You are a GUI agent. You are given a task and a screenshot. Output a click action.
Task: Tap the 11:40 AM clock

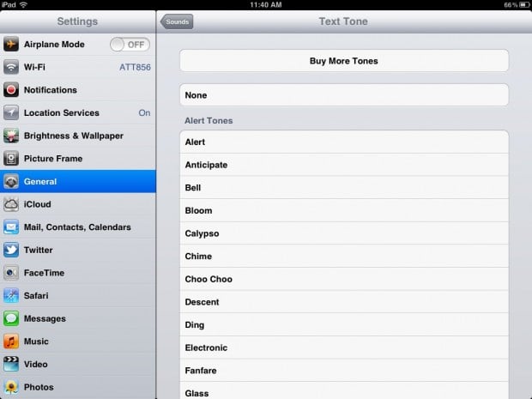[x=266, y=5]
